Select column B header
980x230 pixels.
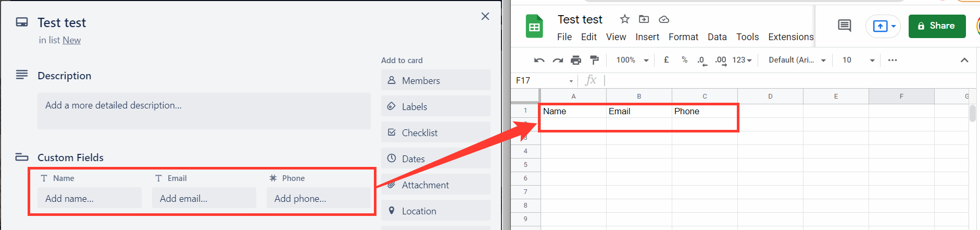point(639,96)
